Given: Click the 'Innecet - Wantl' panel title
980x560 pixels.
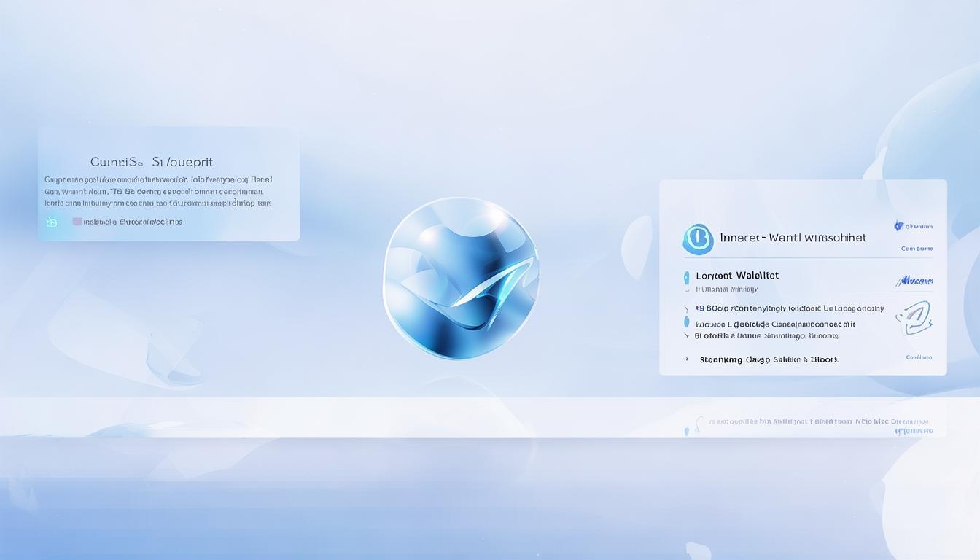Looking at the screenshot, I should 793,238.
